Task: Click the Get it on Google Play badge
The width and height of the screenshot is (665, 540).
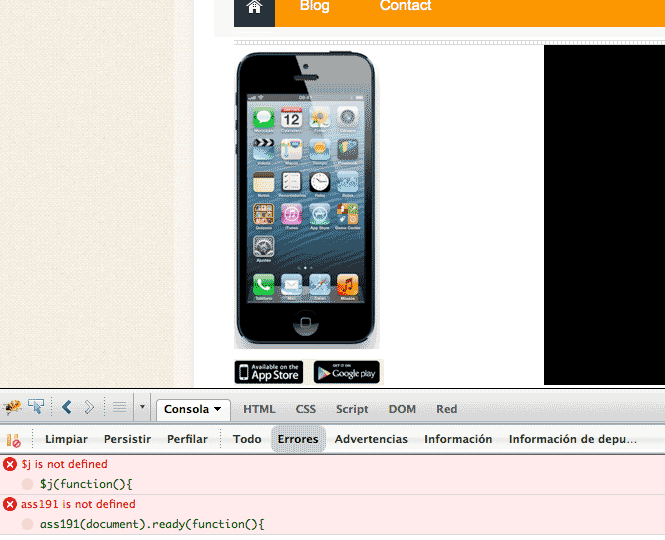Action: coord(347,372)
